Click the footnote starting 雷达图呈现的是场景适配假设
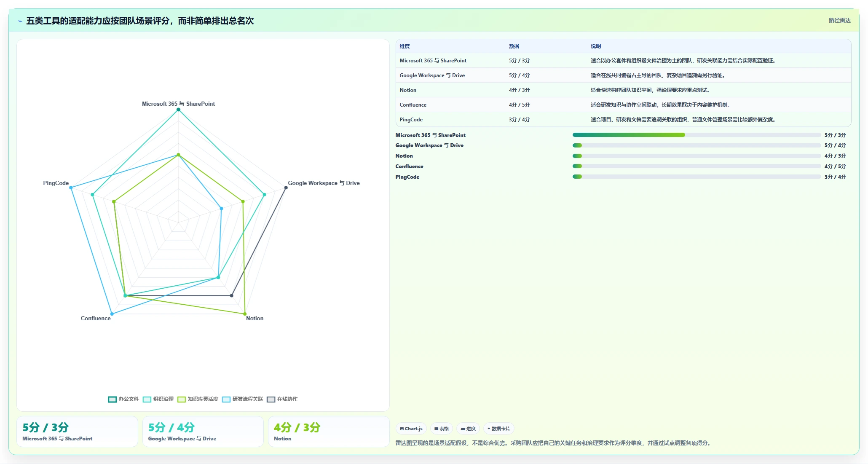Viewport: 868px width, 464px height. (554, 443)
